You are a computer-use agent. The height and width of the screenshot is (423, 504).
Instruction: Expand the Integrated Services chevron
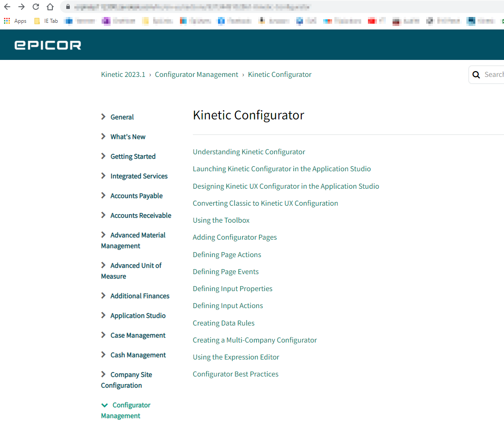[x=103, y=176]
